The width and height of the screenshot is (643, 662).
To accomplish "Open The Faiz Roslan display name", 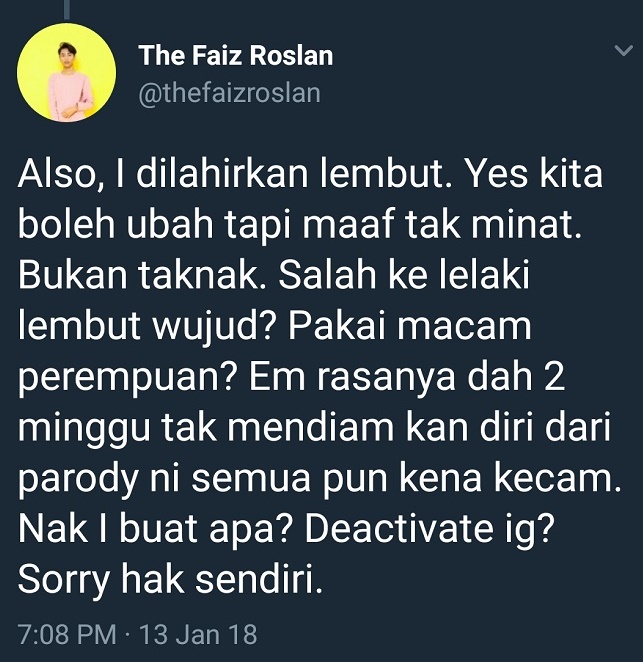I will (236, 55).
